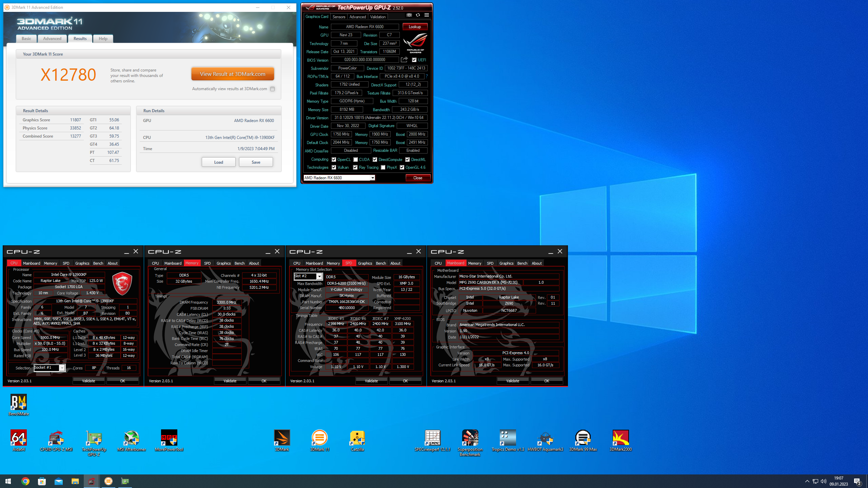Image resolution: width=868 pixels, height=488 pixels.
Task: Open Google Chrome from the taskbar
Action: (x=25, y=481)
